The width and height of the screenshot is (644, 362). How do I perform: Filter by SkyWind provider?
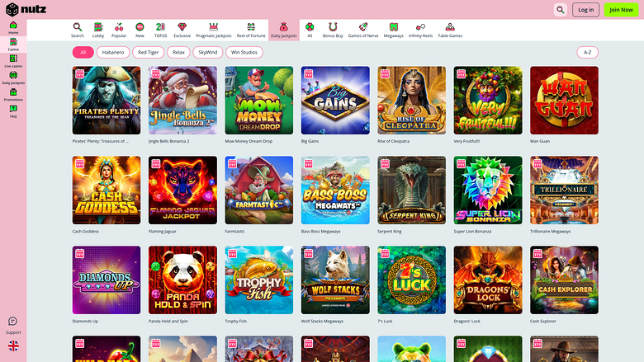[208, 52]
